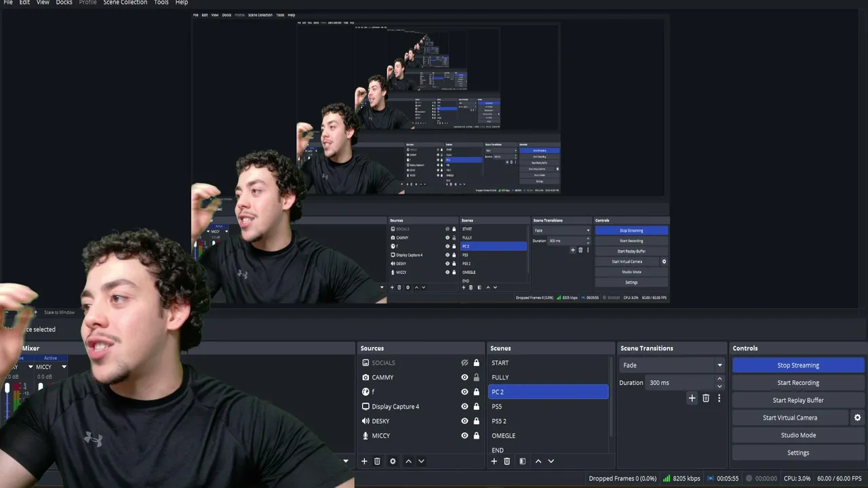Unlock the source named f
The height and width of the screenshot is (488, 868).
(476, 392)
